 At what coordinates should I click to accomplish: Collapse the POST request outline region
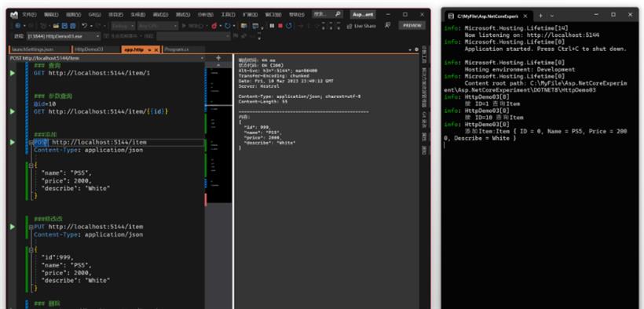click(x=31, y=143)
